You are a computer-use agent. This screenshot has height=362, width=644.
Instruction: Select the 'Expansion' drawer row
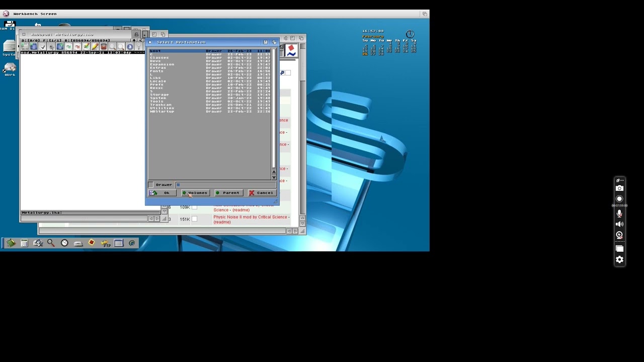pos(210,64)
